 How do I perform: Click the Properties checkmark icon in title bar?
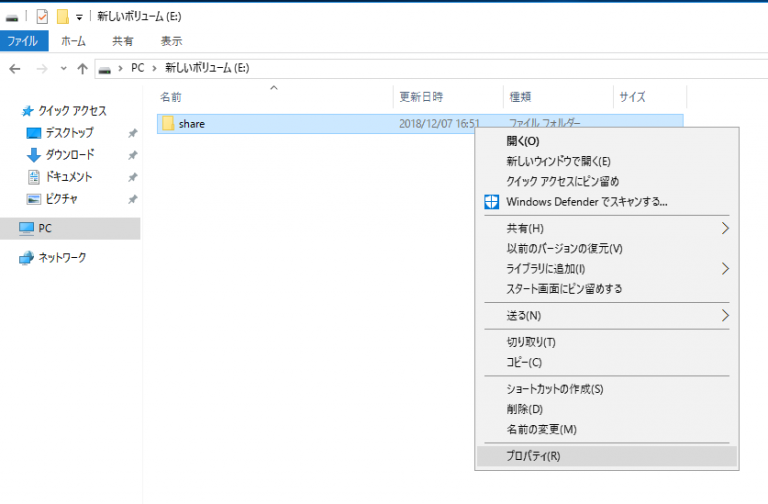(43, 17)
